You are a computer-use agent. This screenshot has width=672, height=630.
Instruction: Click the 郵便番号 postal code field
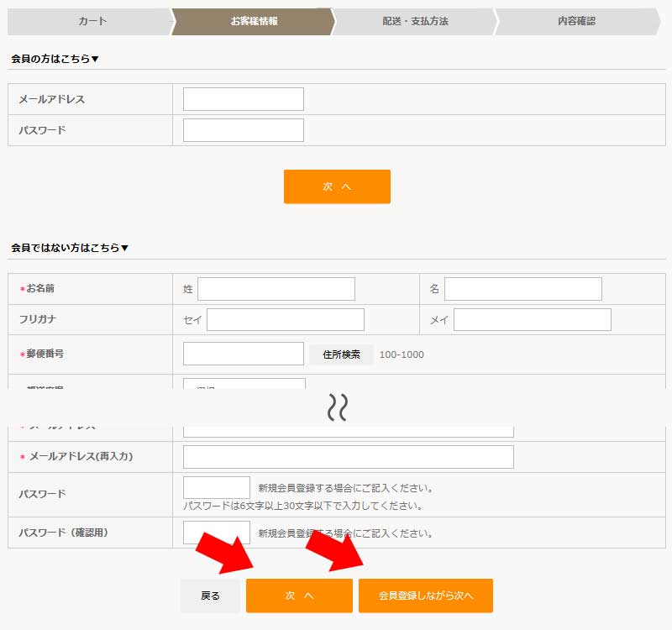(243, 354)
